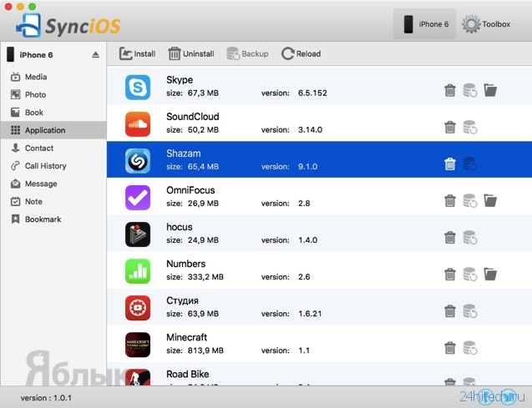This screenshot has height=408, width=532.
Task: Select the Minecraft app name
Action: point(186,337)
